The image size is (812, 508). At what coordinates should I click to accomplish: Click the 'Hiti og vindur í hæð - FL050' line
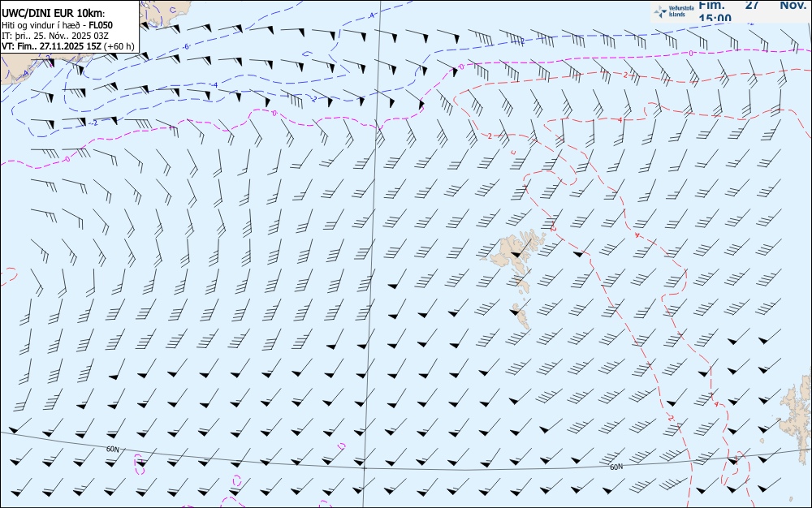point(57,25)
